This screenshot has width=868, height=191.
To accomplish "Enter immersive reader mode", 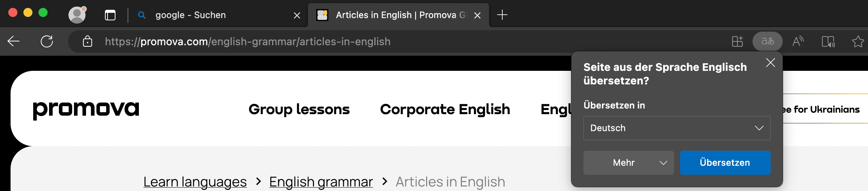I will (828, 41).
